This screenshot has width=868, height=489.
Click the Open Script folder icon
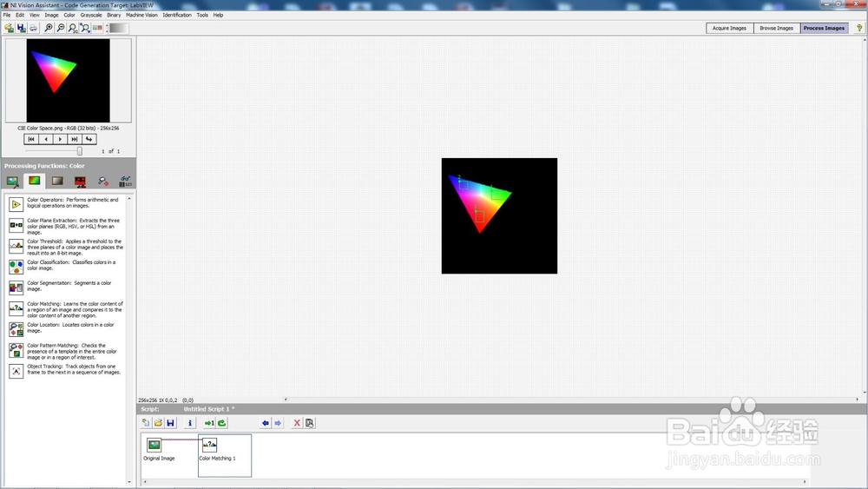(x=158, y=423)
